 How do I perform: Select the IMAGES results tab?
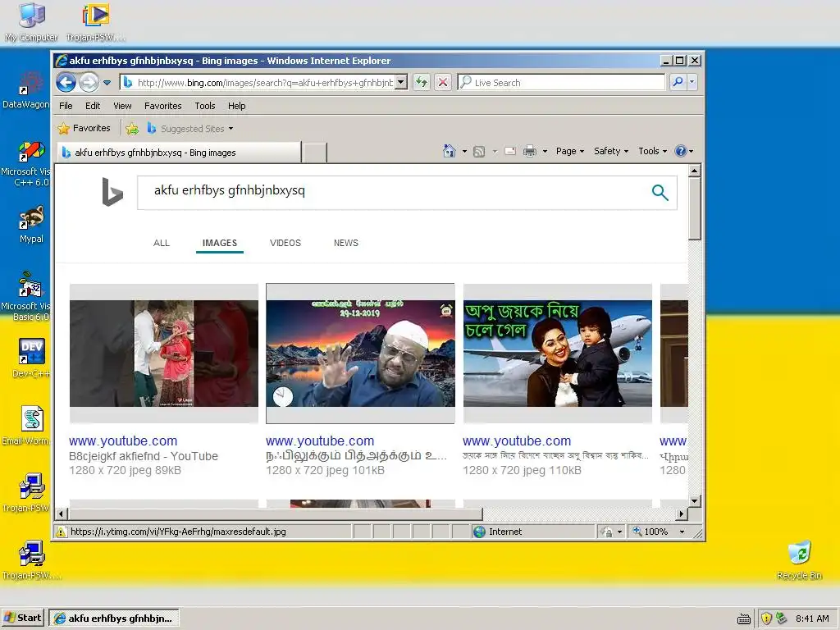click(220, 243)
